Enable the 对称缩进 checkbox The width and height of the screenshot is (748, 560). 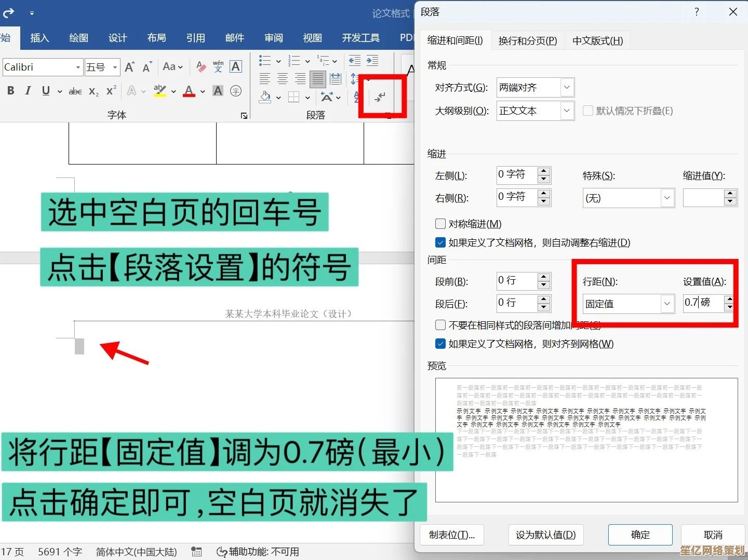(x=440, y=224)
